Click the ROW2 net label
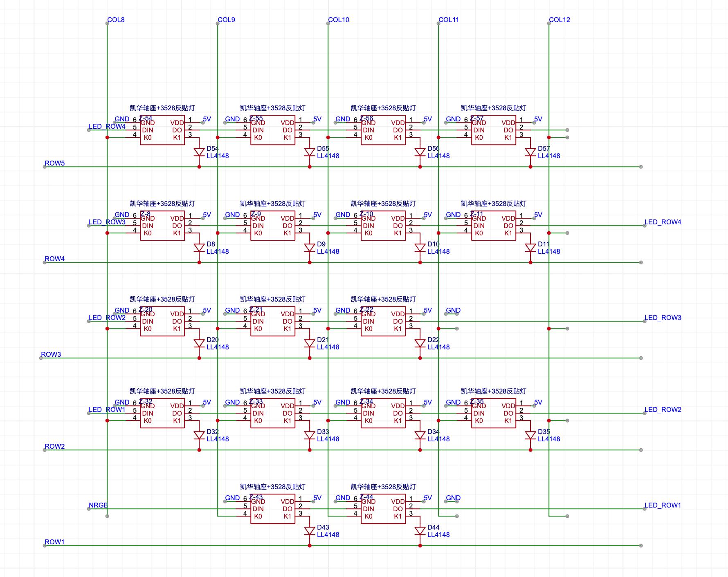The width and height of the screenshot is (728, 577). click(x=55, y=446)
